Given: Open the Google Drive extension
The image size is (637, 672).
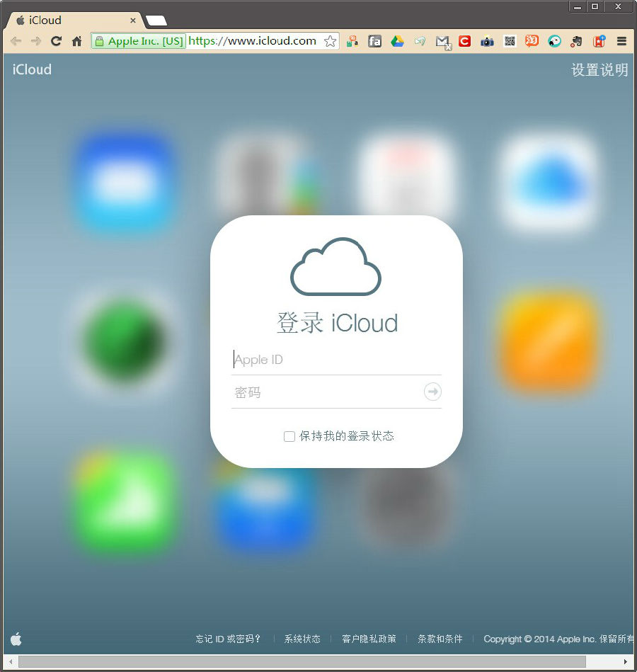Looking at the screenshot, I should tap(397, 41).
